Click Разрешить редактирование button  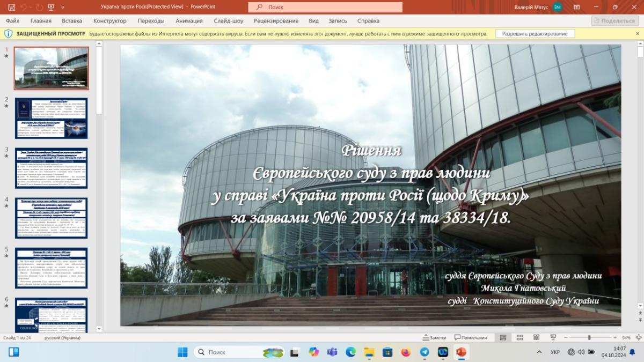click(535, 34)
